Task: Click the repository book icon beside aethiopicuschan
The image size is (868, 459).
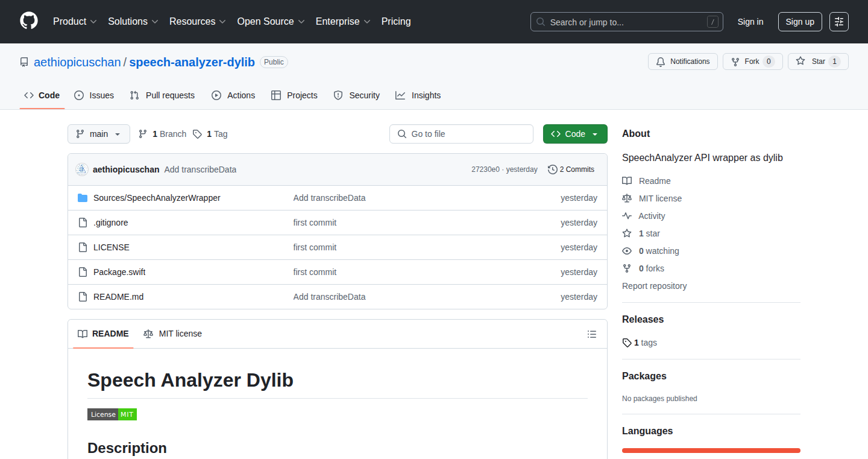Action: (24, 62)
